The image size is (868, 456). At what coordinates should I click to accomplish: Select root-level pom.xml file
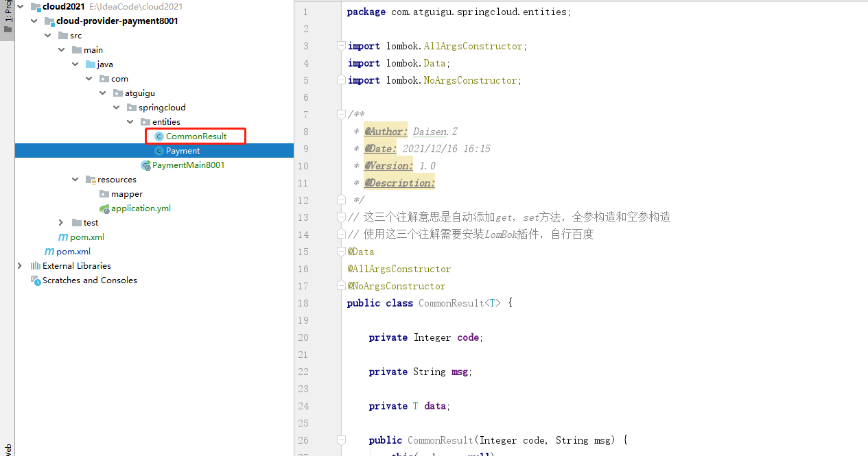coord(73,252)
